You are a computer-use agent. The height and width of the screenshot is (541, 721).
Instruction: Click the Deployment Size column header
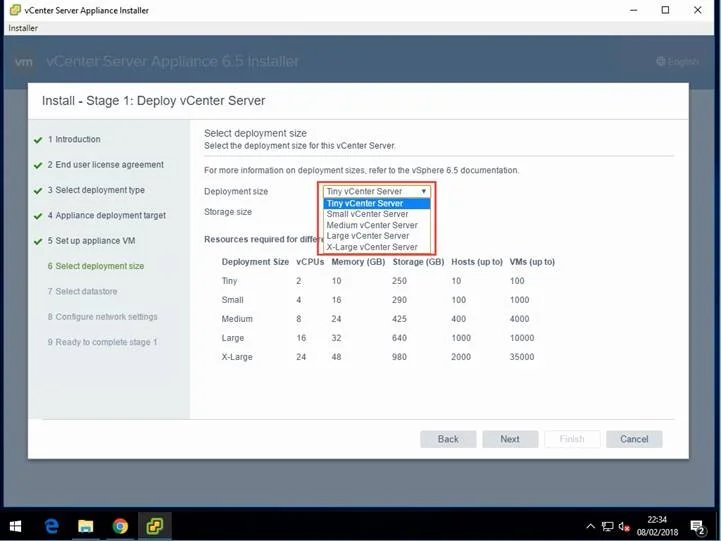click(x=255, y=262)
